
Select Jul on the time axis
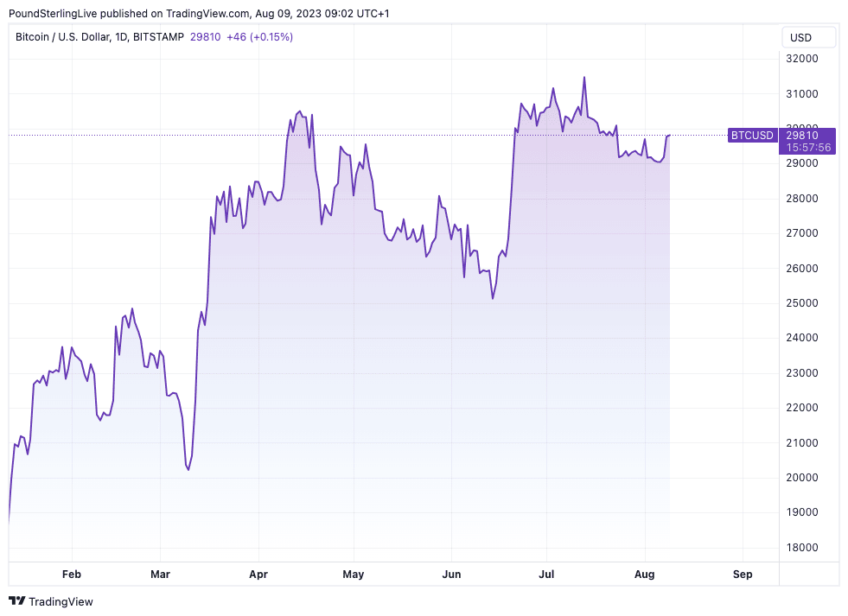point(545,574)
